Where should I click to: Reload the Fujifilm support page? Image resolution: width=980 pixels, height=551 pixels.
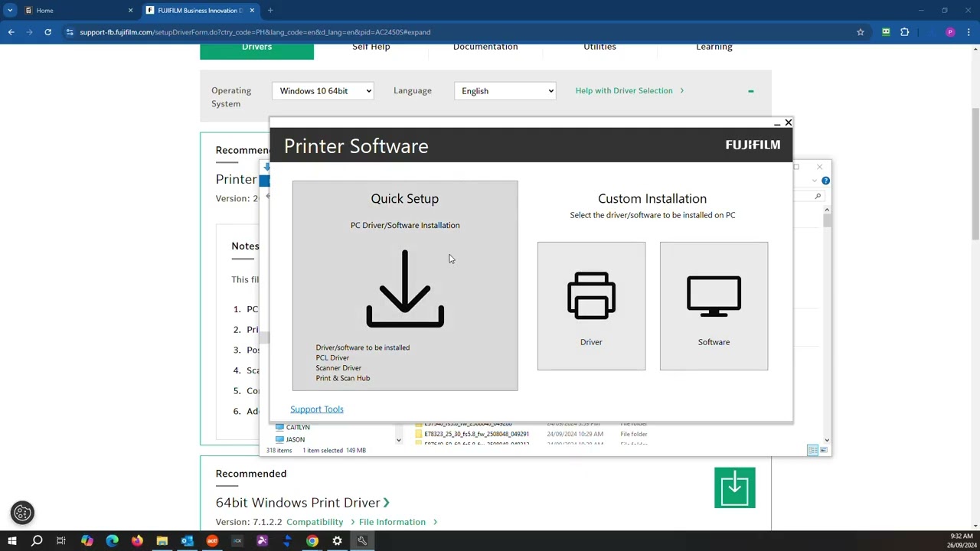(x=47, y=32)
